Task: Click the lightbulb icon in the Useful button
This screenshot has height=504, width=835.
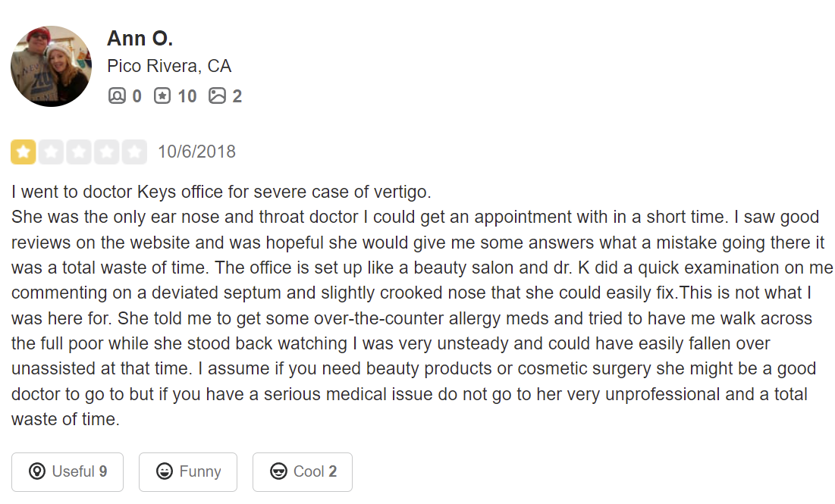Action: point(36,471)
